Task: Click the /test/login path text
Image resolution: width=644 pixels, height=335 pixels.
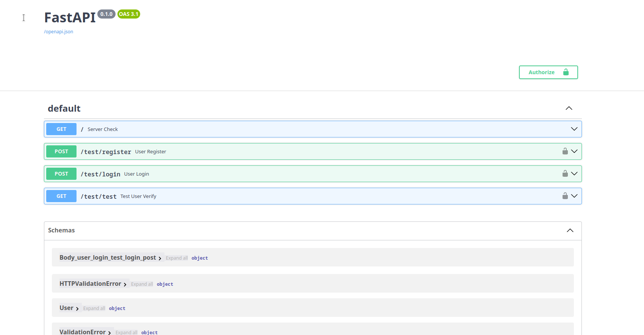Action: [x=100, y=174]
